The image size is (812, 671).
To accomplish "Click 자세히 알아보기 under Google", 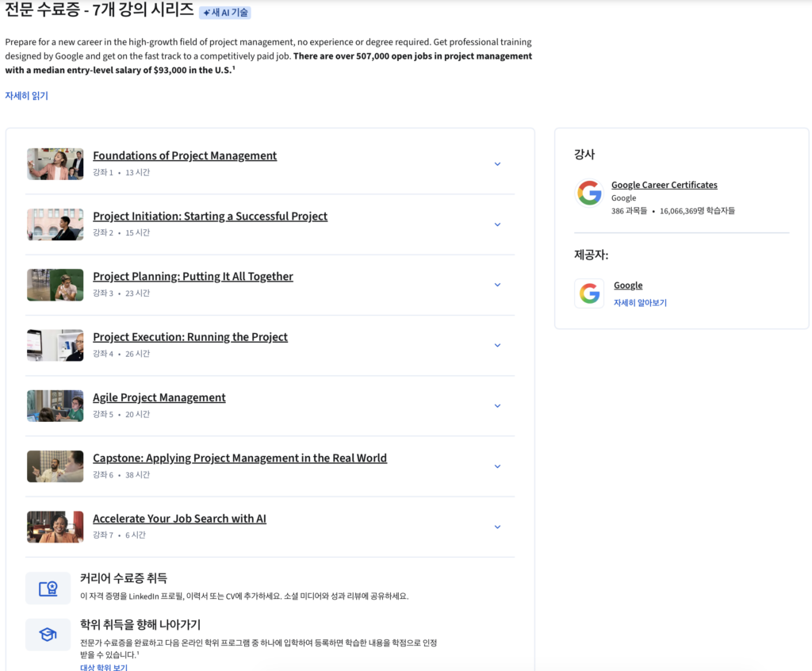I will pyautogui.click(x=640, y=303).
